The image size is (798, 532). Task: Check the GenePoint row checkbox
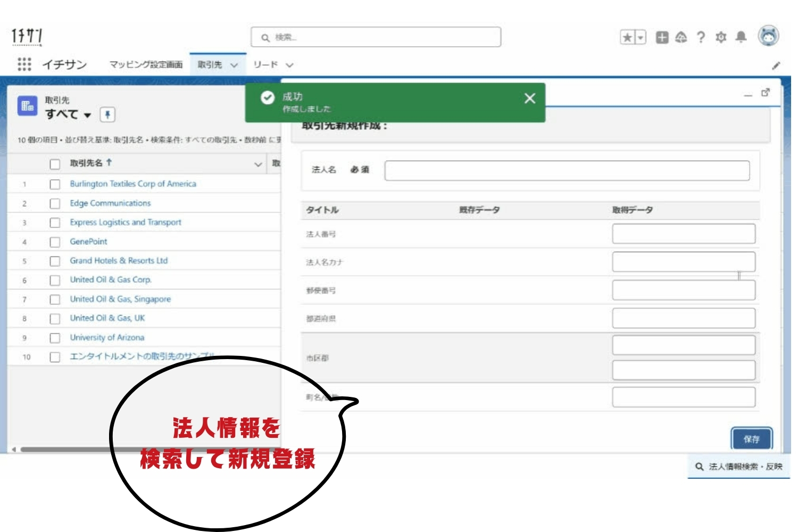[55, 242]
